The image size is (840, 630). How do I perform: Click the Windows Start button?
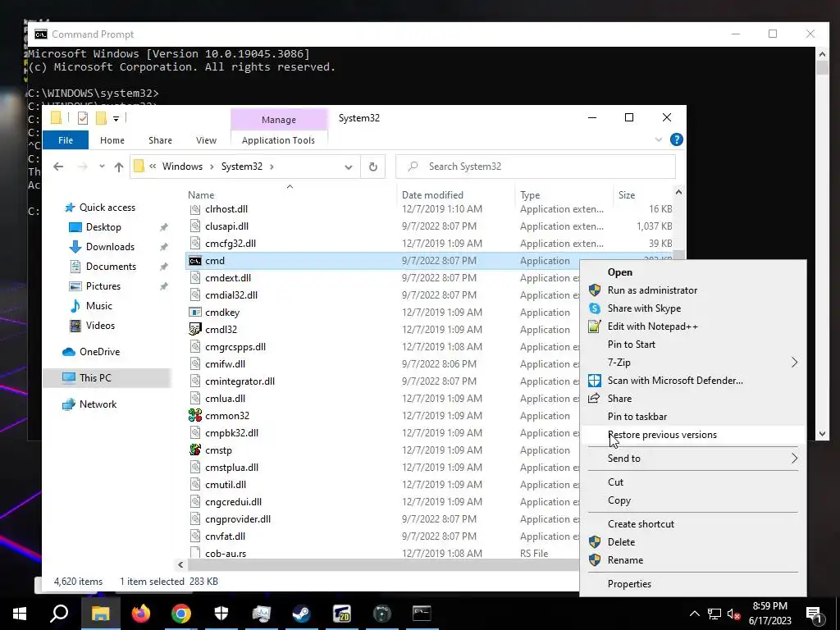20,614
